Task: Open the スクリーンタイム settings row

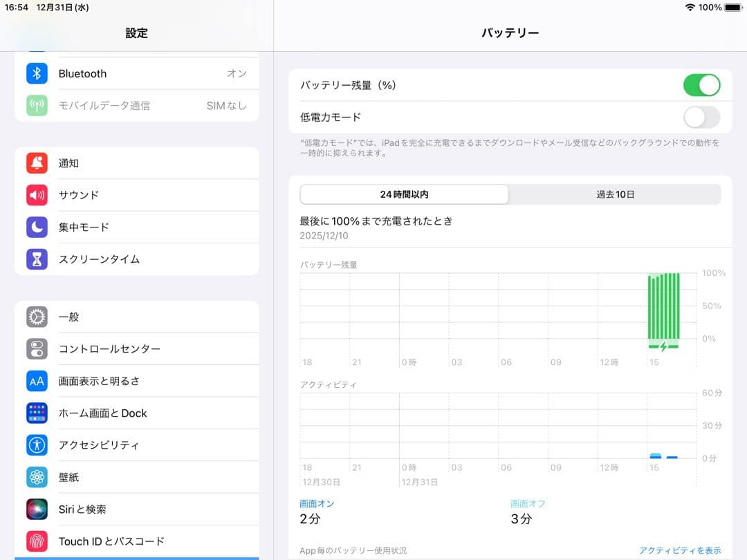Action: (x=137, y=259)
